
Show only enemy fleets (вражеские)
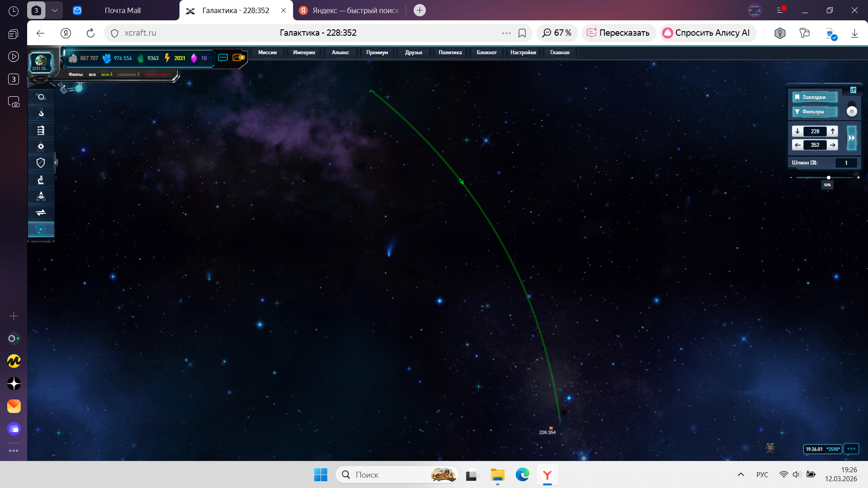(157, 75)
